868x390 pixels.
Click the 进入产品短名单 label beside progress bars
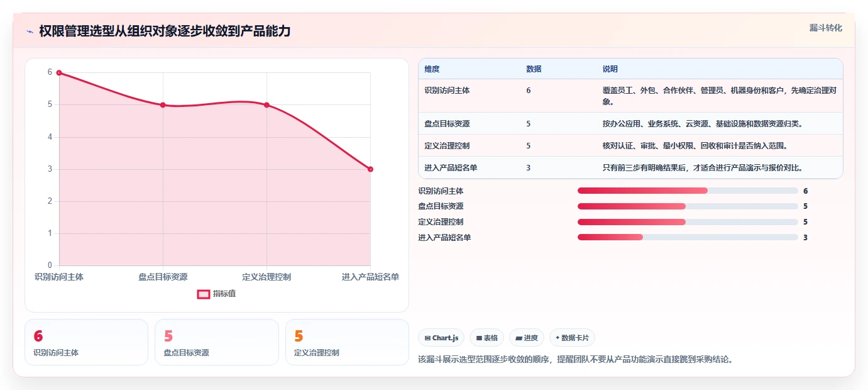point(444,238)
